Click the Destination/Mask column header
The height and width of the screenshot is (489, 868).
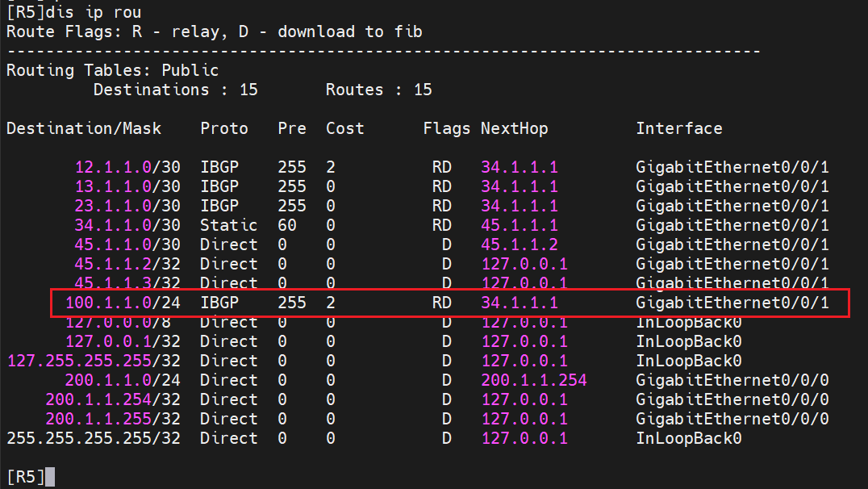click(x=84, y=128)
